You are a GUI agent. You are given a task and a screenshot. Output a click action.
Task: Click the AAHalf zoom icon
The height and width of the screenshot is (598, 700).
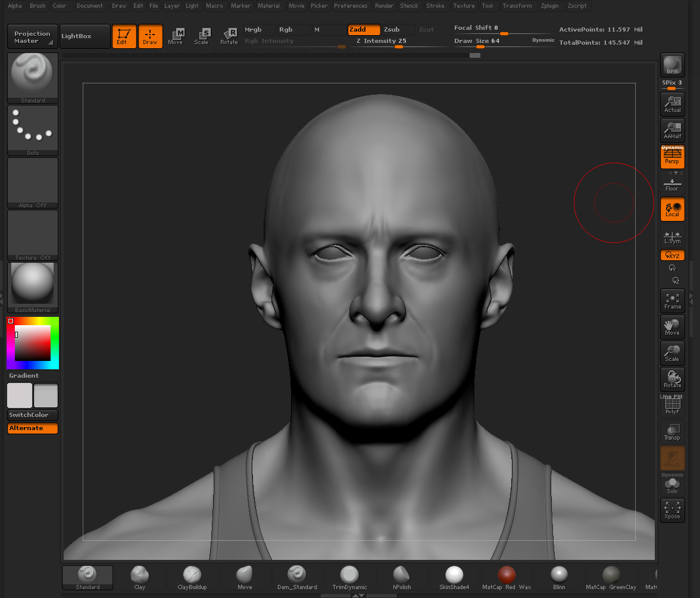pos(673,130)
